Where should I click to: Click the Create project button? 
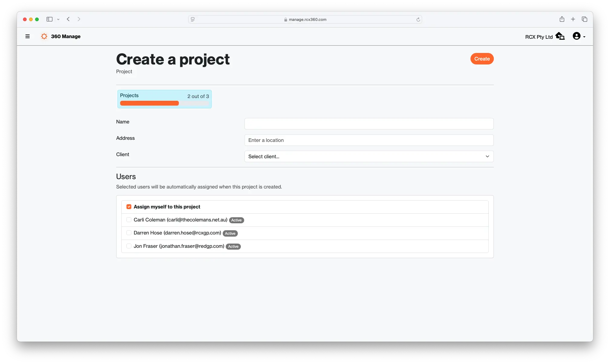click(482, 58)
